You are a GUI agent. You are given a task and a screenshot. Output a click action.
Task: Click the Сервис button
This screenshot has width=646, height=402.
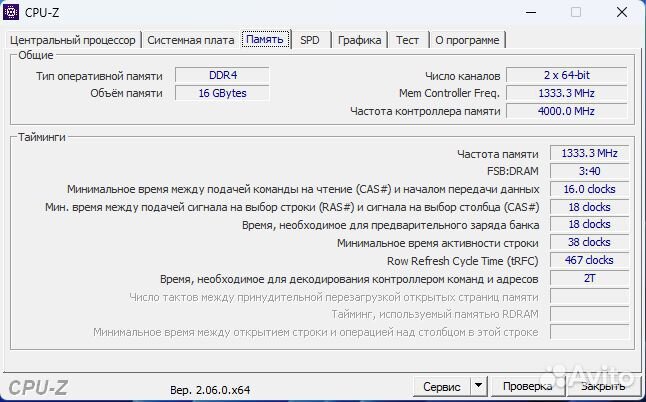pyautogui.click(x=442, y=387)
